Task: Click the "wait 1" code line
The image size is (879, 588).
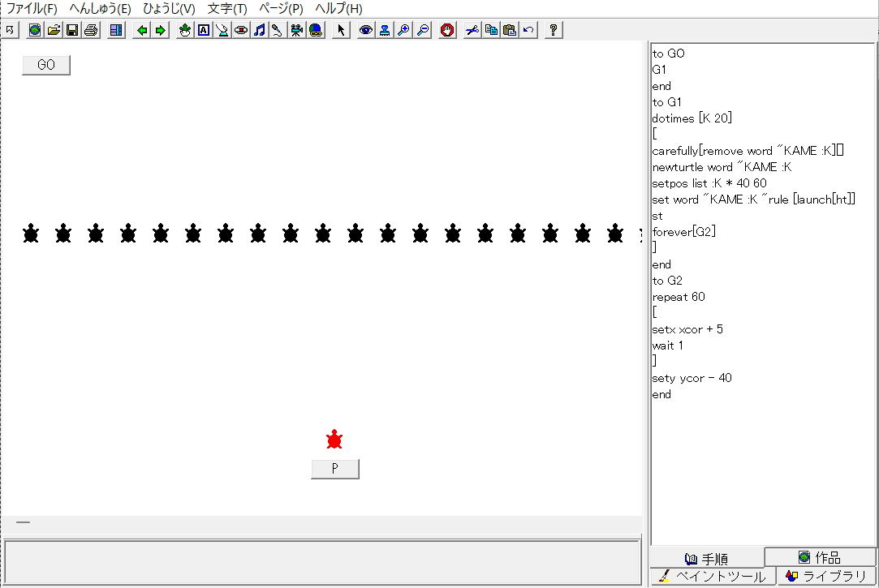Action: click(x=667, y=346)
